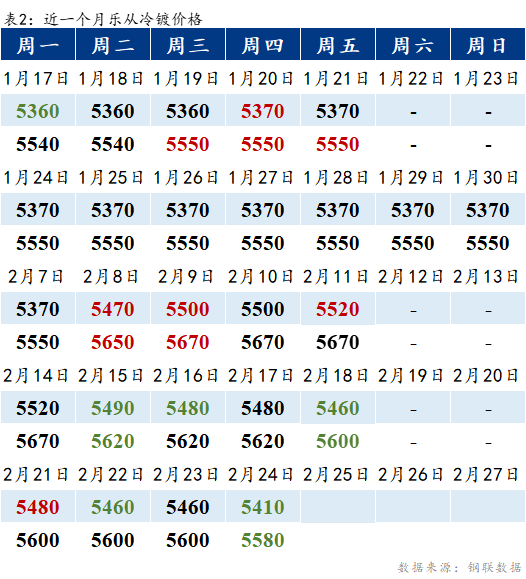
Task: Click the black 5460 price for 2月23日
Action: tap(188, 507)
